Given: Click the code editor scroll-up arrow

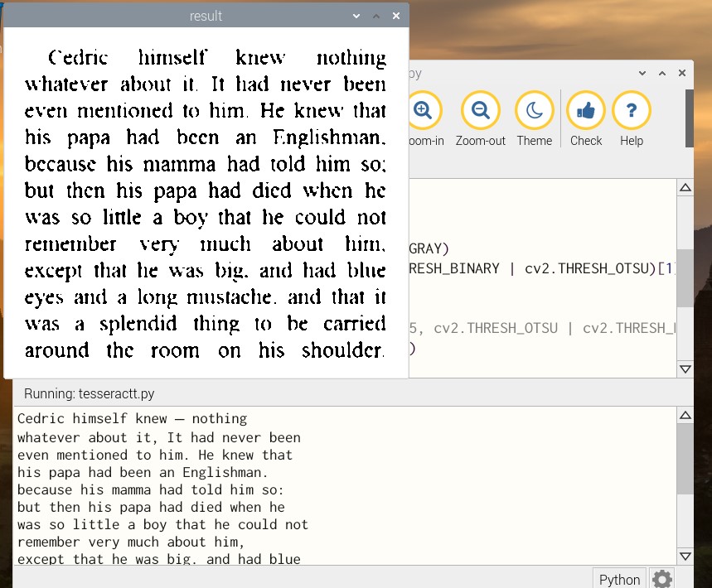Looking at the screenshot, I should coord(685,188).
